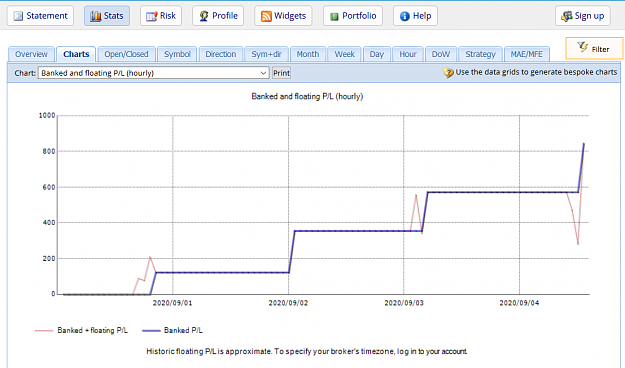
Task: Click the Help info icon
Action: click(x=405, y=16)
